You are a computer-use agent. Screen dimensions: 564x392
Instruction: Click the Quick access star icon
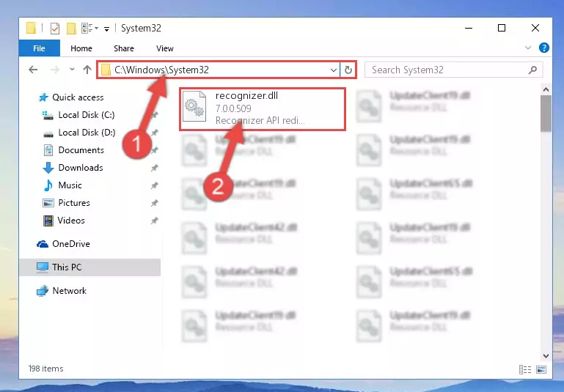click(43, 97)
